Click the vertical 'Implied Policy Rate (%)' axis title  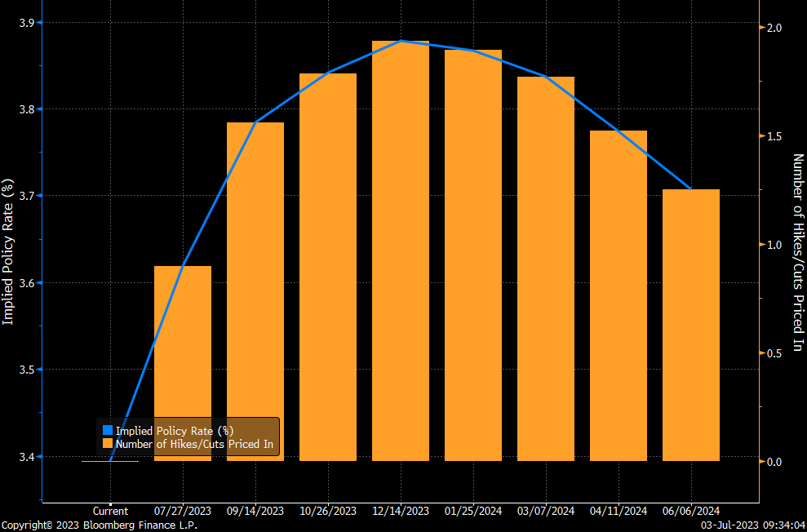point(8,251)
